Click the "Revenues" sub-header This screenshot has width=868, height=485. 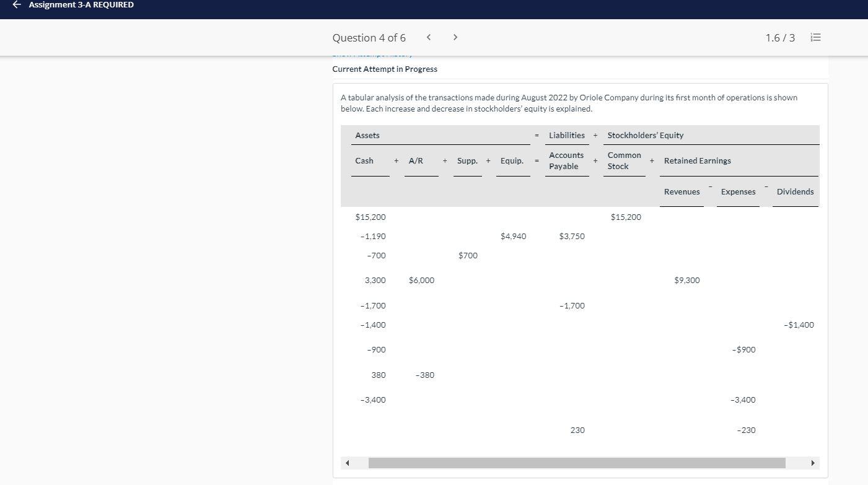pyautogui.click(x=682, y=191)
